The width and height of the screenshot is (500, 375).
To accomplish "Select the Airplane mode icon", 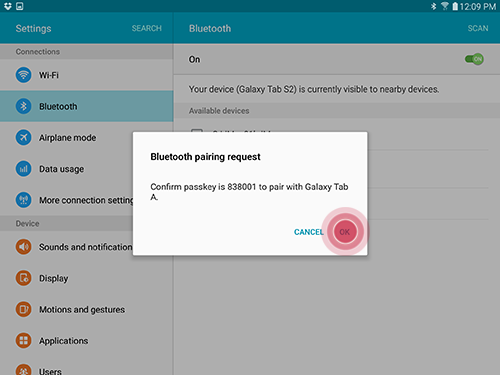I will [23, 137].
